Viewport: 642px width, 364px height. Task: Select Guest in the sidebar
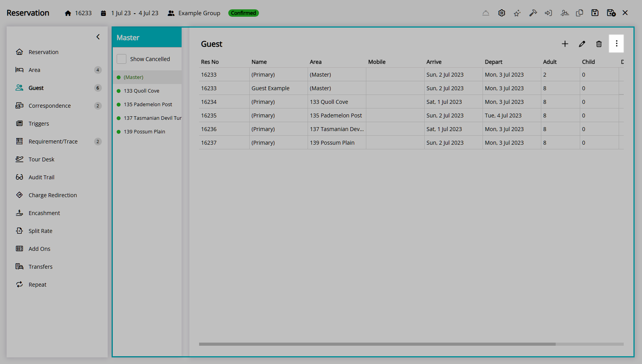36,88
